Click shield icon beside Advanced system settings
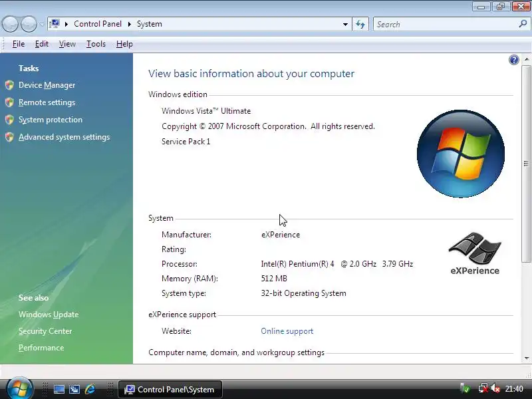Screen dimensions: 532x399 (9, 137)
